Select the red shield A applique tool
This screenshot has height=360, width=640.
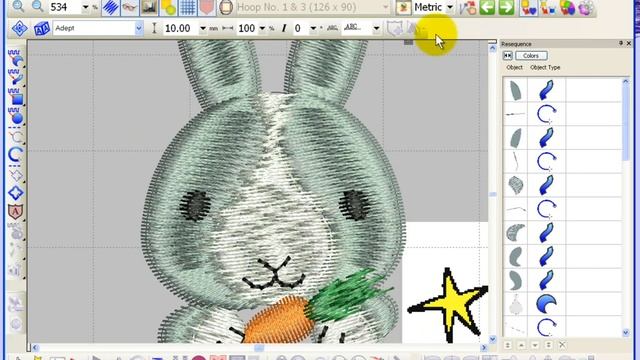tap(16, 212)
